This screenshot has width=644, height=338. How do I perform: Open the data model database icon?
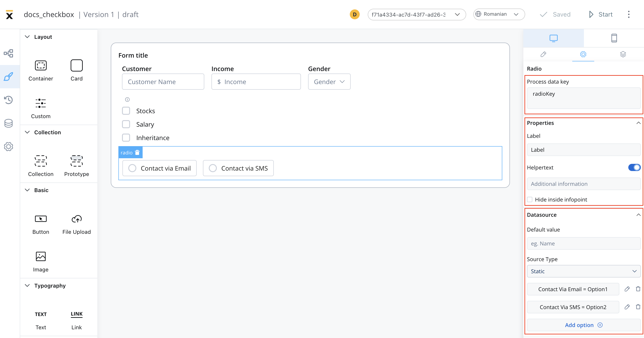pyautogui.click(x=9, y=123)
